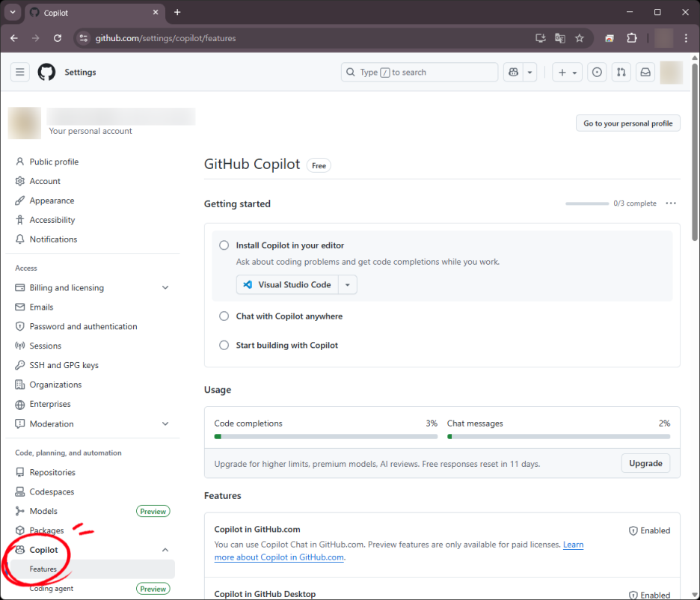Screen dimensions: 700x600
Task: Open Getting started three-dot options
Action: (x=671, y=203)
